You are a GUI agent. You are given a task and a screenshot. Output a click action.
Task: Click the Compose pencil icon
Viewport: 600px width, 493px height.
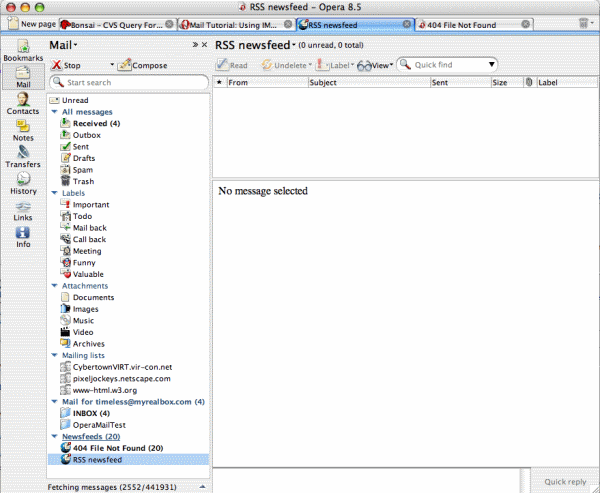pos(124,65)
